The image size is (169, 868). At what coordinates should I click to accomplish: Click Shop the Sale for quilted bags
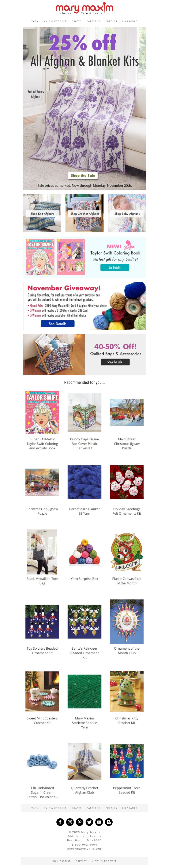115,362
